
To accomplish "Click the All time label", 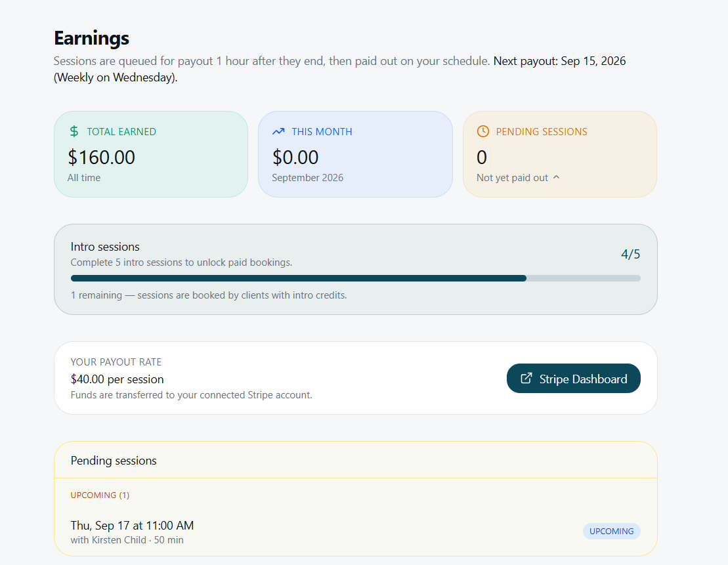I will [84, 177].
